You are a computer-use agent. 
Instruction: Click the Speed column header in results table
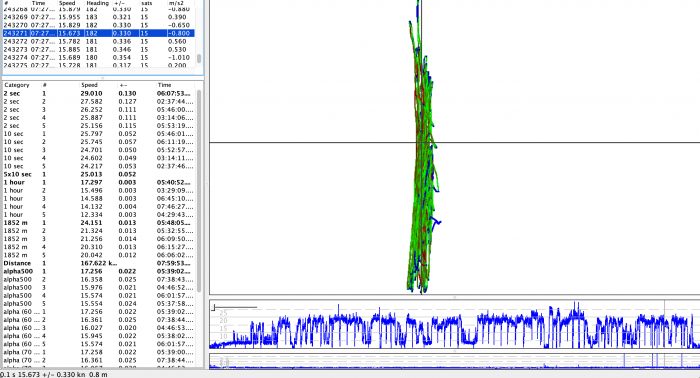click(x=89, y=85)
